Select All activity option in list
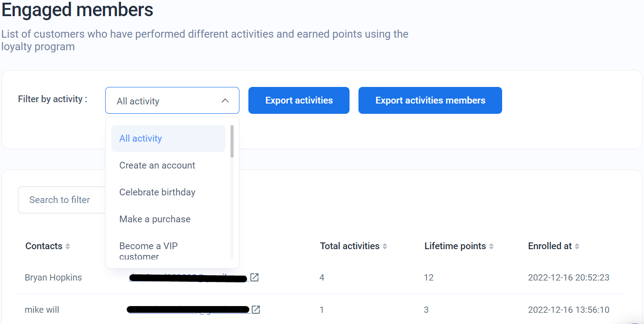Image resolution: width=644 pixels, height=324 pixels. (x=168, y=138)
